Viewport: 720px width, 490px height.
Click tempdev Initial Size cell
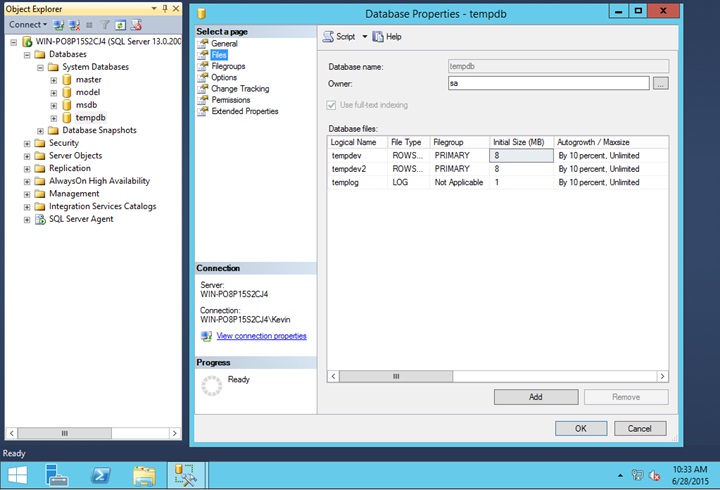click(521, 156)
